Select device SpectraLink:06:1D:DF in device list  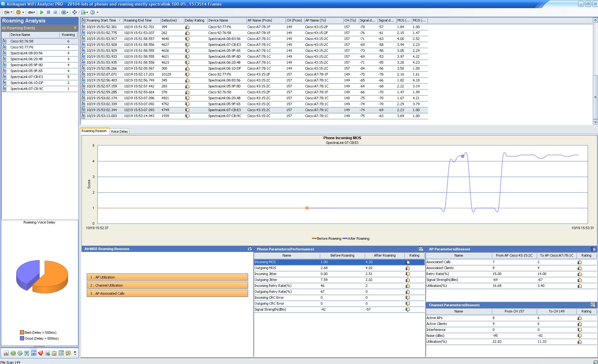click(40, 83)
